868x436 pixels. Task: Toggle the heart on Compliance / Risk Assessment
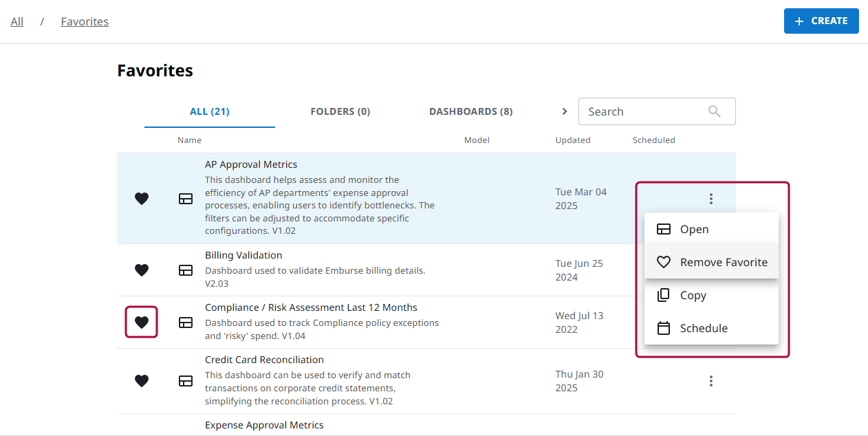click(142, 322)
